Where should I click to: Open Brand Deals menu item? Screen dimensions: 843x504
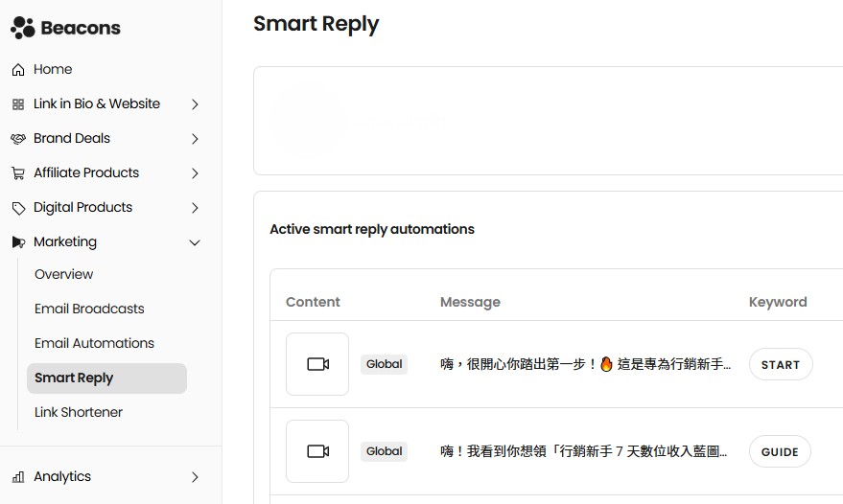point(72,138)
